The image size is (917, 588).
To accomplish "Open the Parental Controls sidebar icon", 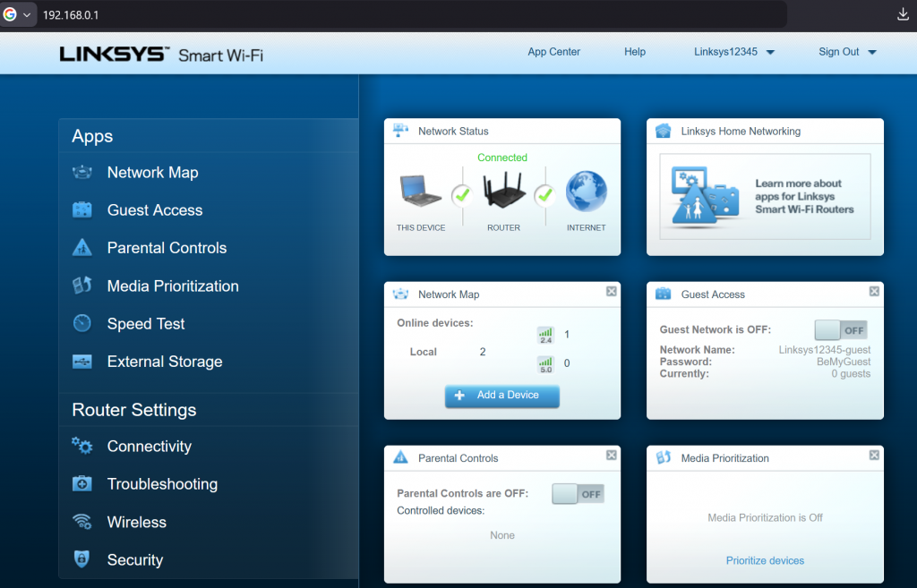I will click(x=84, y=247).
